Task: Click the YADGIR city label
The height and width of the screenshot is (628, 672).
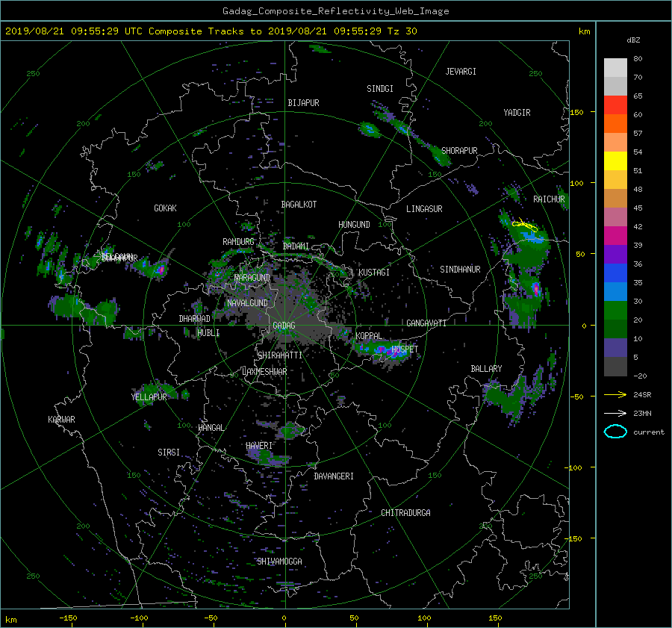Action: point(517,113)
